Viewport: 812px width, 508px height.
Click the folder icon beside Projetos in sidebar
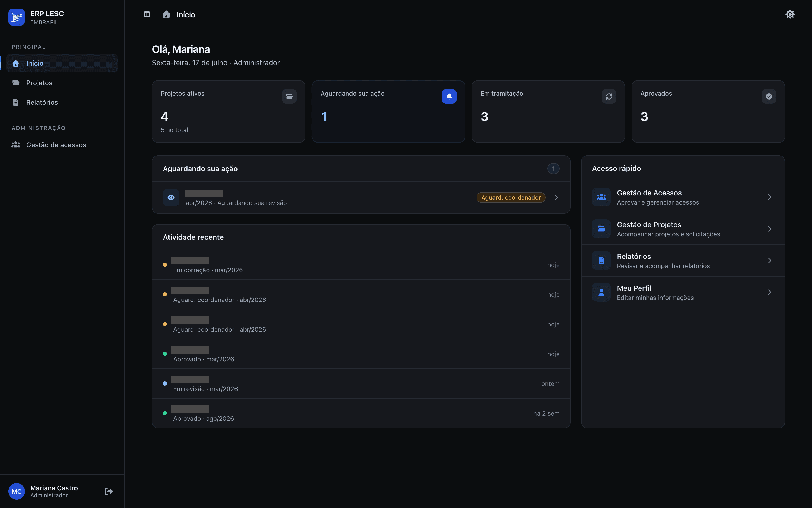tap(16, 83)
